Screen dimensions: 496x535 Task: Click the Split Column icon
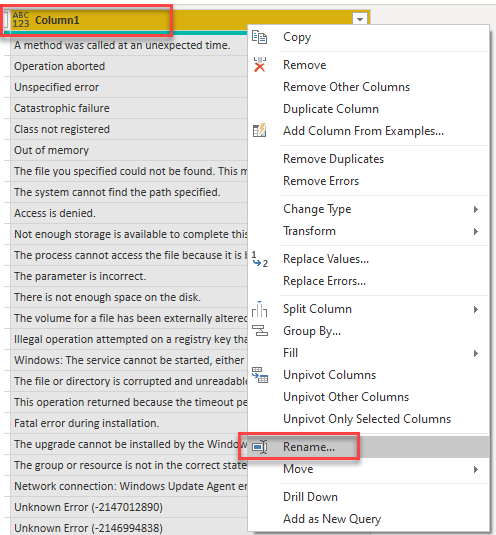[259, 309]
